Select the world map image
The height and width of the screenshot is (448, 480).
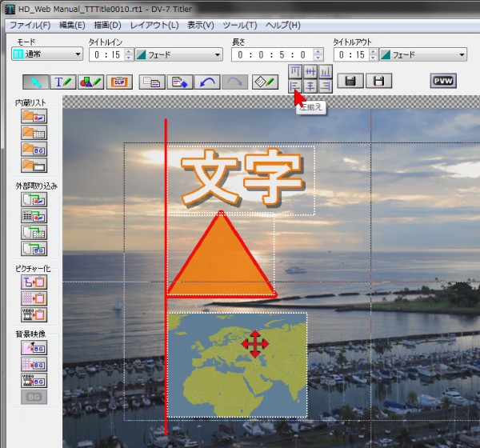[x=238, y=365]
